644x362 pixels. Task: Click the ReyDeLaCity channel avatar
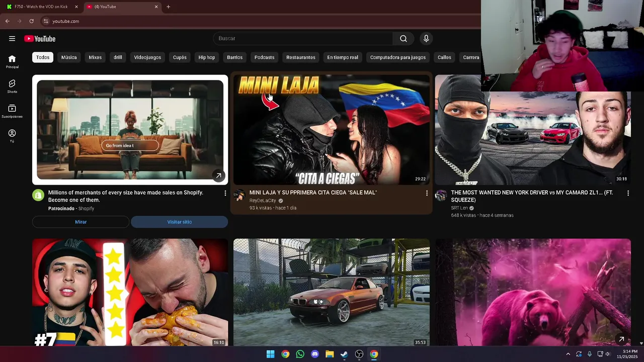pyautogui.click(x=239, y=196)
